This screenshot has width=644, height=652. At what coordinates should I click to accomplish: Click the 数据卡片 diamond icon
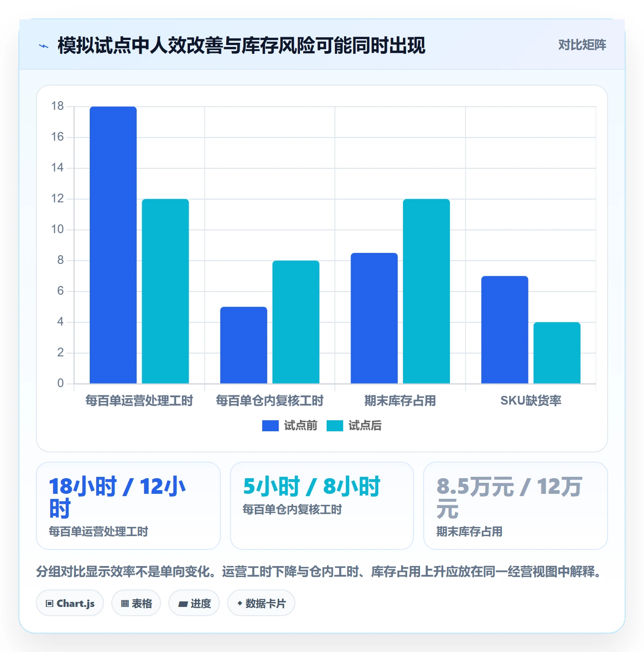pyautogui.click(x=240, y=603)
